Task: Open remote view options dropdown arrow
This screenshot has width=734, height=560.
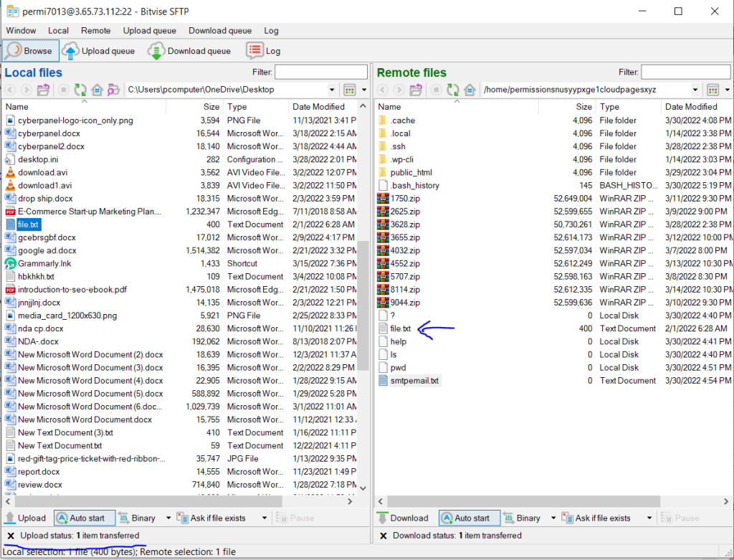Action: pyautogui.click(x=727, y=90)
